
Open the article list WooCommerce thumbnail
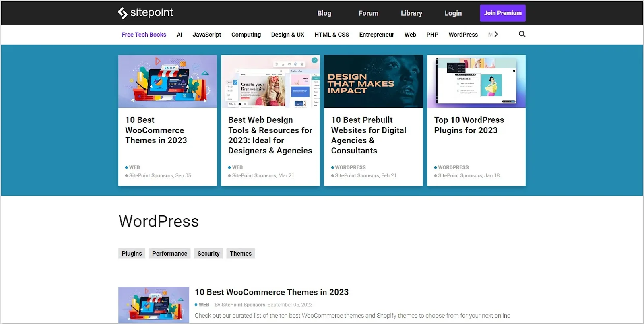[154, 305]
